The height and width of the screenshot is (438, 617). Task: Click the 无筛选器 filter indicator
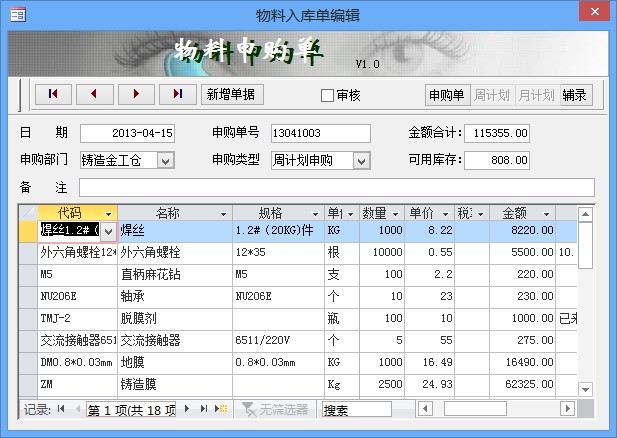[275, 409]
